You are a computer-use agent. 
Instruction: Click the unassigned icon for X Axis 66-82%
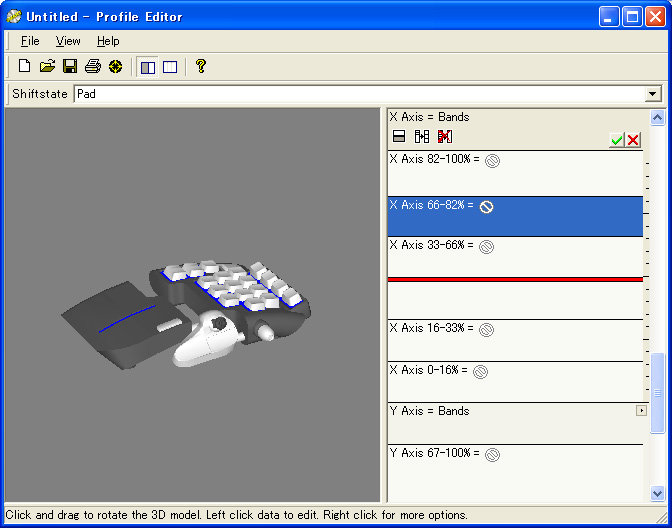tap(486, 207)
